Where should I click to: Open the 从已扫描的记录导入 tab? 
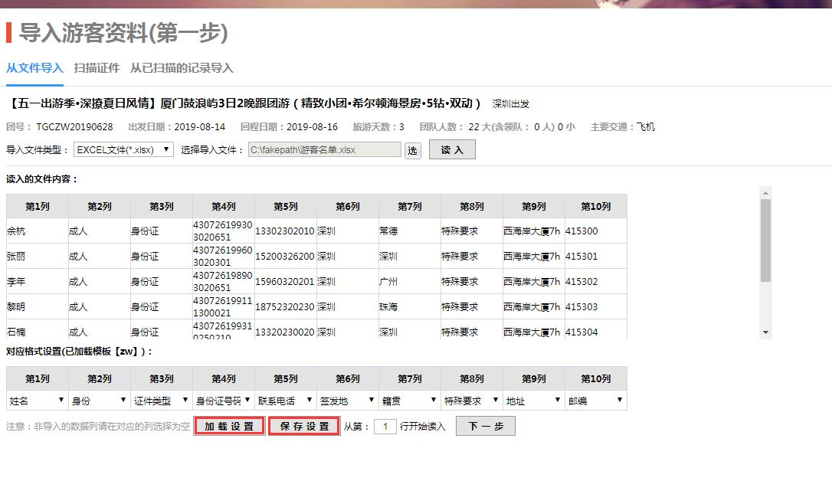(x=182, y=68)
